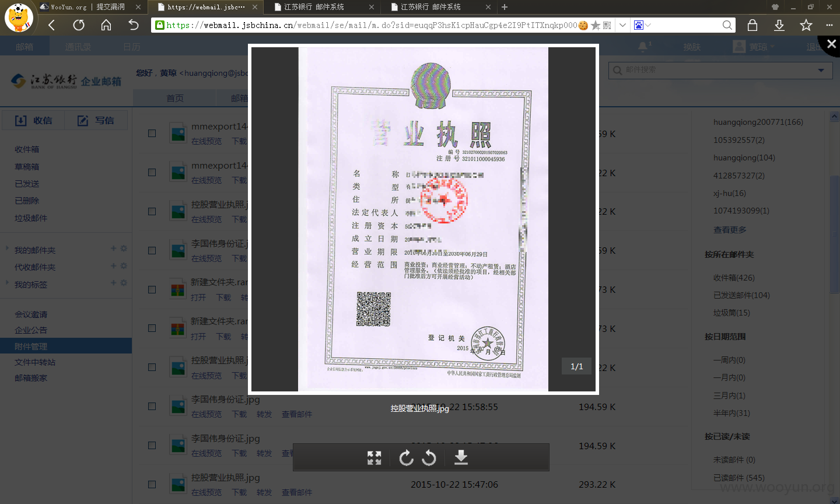840x504 pixels.
Task: Open gear settings next to 我的邮件夹
Action: coord(124,249)
